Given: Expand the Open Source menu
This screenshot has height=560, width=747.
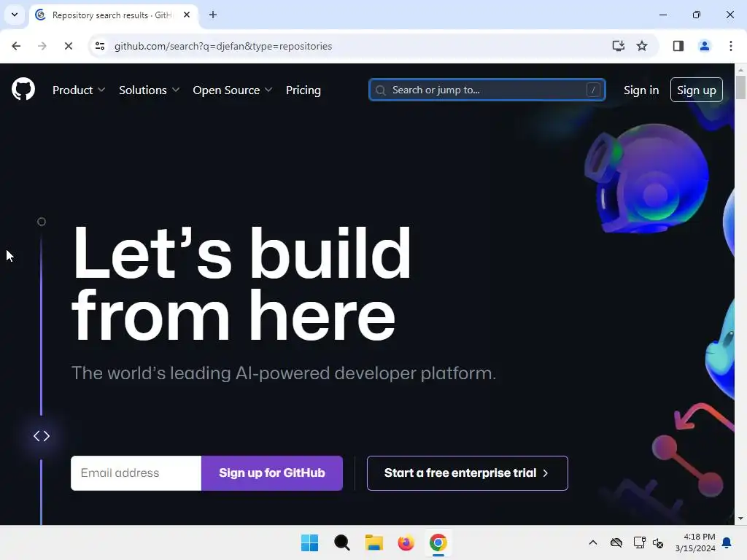Looking at the screenshot, I should click(233, 90).
